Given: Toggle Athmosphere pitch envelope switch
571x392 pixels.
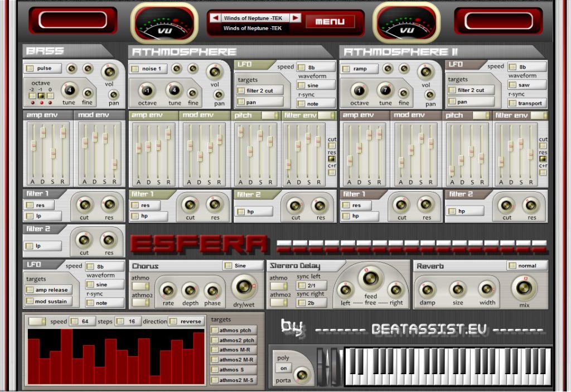Looking at the screenshot, I should click(270, 115).
